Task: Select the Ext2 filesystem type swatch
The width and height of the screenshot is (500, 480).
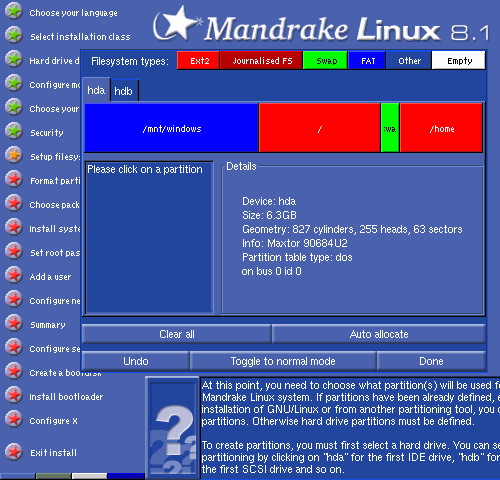Action: (198, 60)
